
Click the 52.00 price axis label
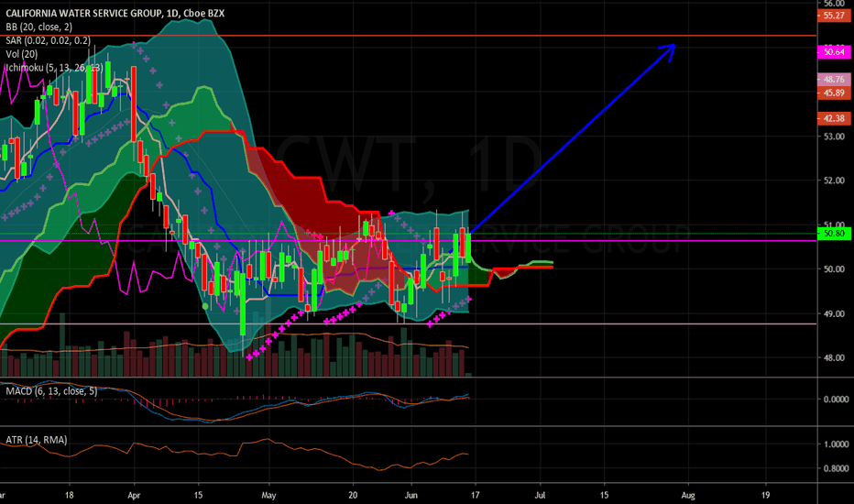834,181
